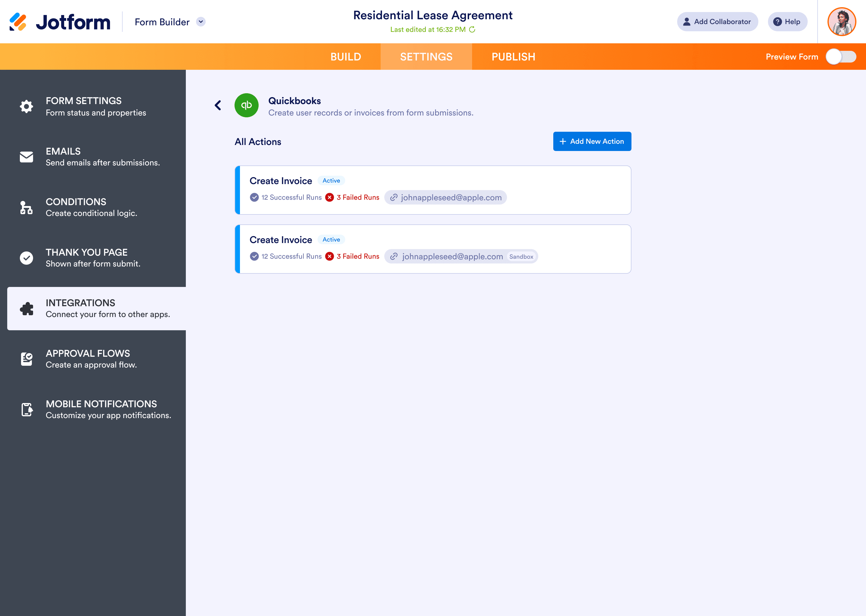The width and height of the screenshot is (866, 616).
Task: Click the Form Builder label
Action: coord(162,22)
